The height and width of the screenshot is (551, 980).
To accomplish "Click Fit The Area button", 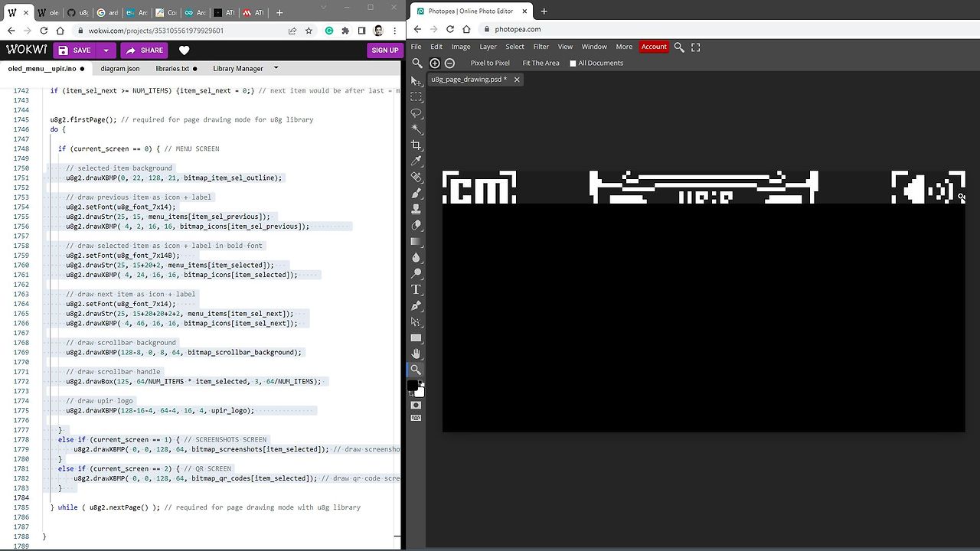I will (x=541, y=63).
